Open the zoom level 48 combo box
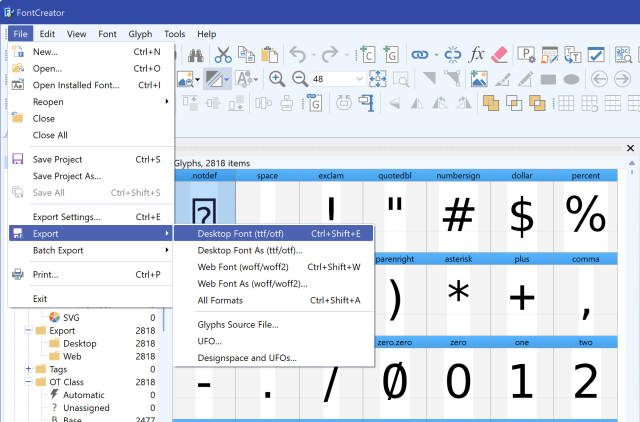640x422 pixels. coord(338,79)
